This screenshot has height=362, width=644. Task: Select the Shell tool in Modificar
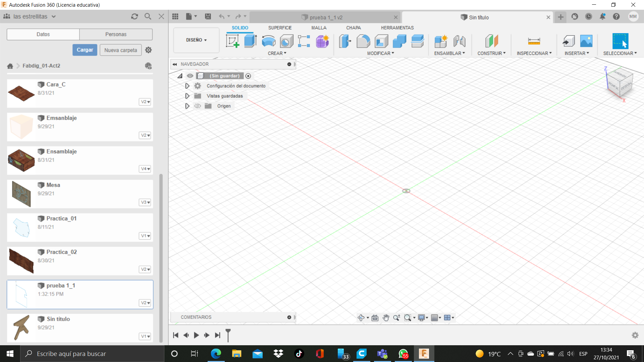[381, 41]
